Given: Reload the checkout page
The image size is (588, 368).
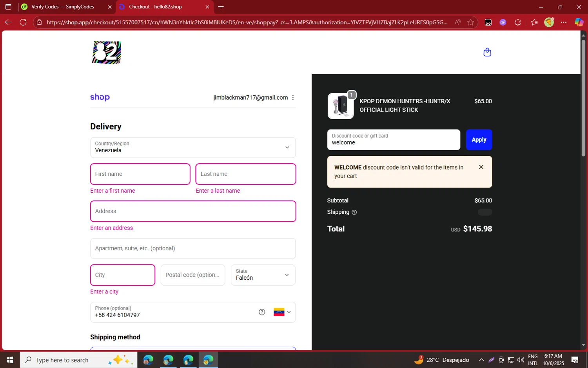Looking at the screenshot, I should tap(23, 22).
